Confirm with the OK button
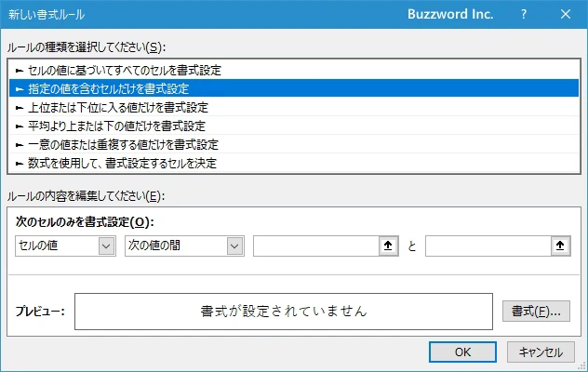588x372 pixels. pos(462,352)
